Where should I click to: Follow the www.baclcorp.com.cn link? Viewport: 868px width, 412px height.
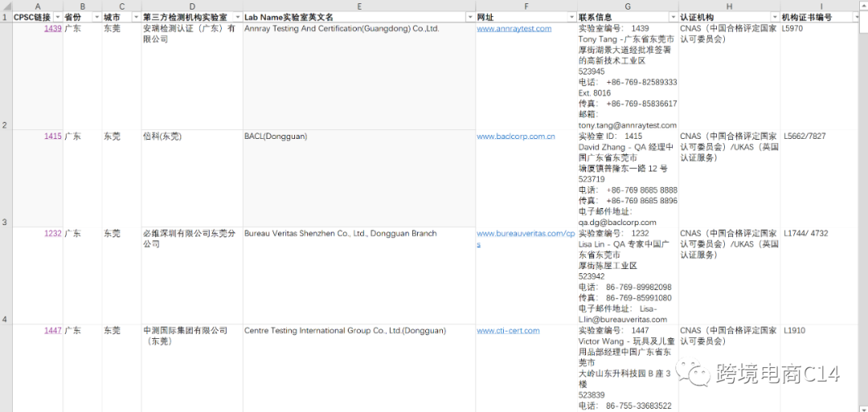coord(515,137)
